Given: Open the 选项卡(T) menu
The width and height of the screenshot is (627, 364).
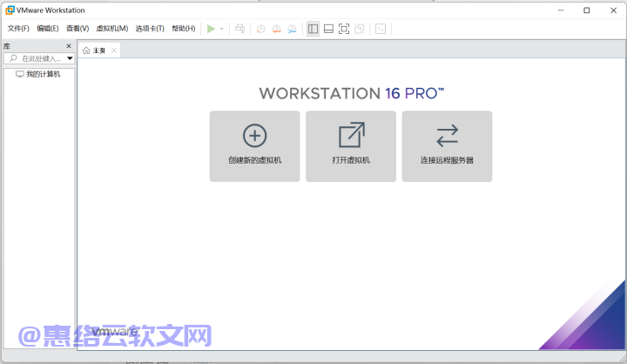Looking at the screenshot, I should tap(150, 29).
